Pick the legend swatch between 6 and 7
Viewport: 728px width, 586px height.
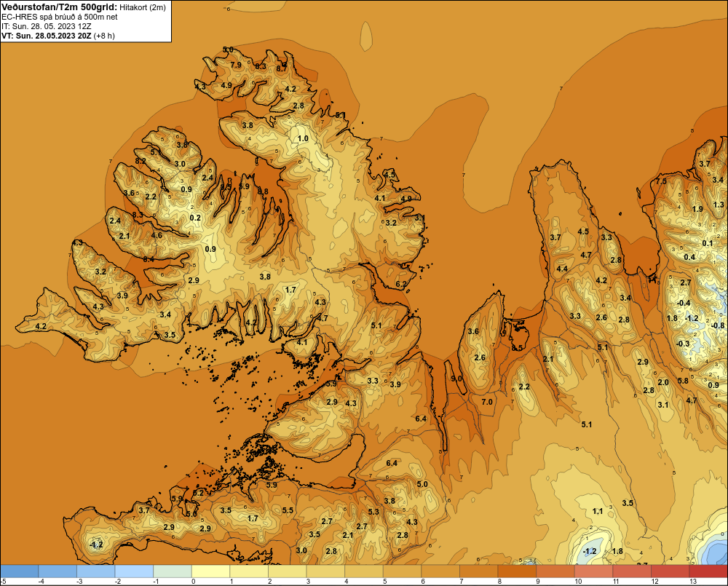(x=440, y=571)
